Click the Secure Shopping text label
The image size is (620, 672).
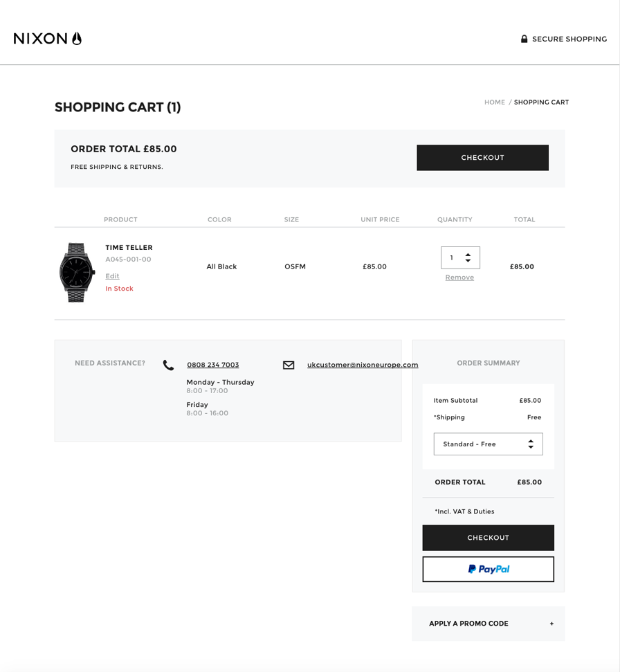569,39
